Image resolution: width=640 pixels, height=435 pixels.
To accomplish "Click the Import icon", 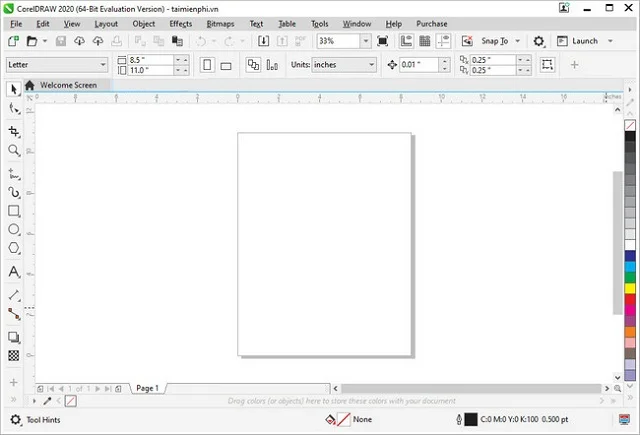I will pyautogui.click(x=263, y=41).
